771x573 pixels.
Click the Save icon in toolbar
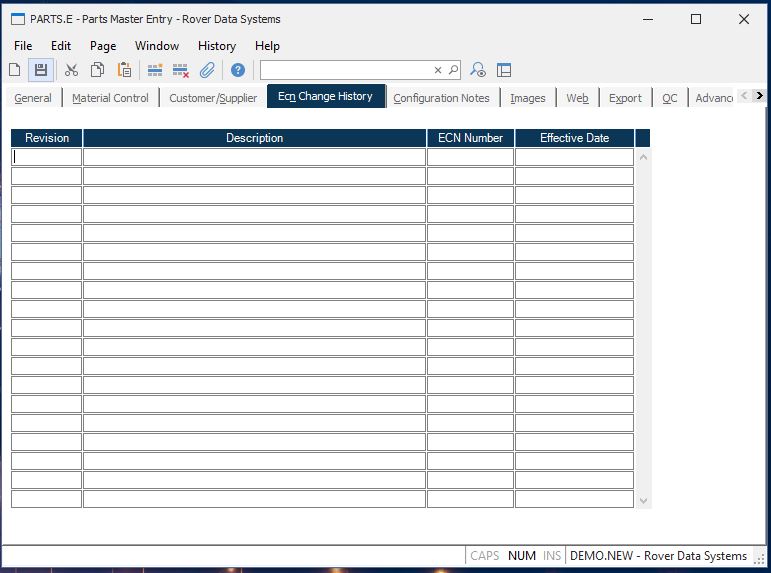(x=41, y=70)
